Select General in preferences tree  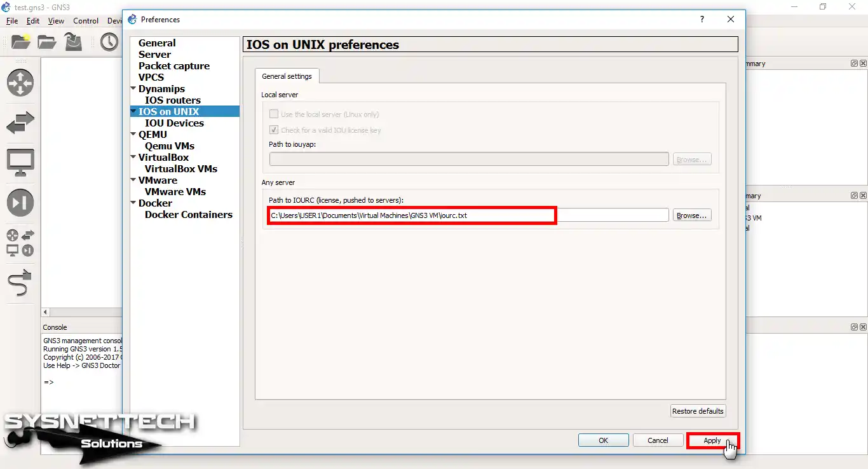pos(157,43)
